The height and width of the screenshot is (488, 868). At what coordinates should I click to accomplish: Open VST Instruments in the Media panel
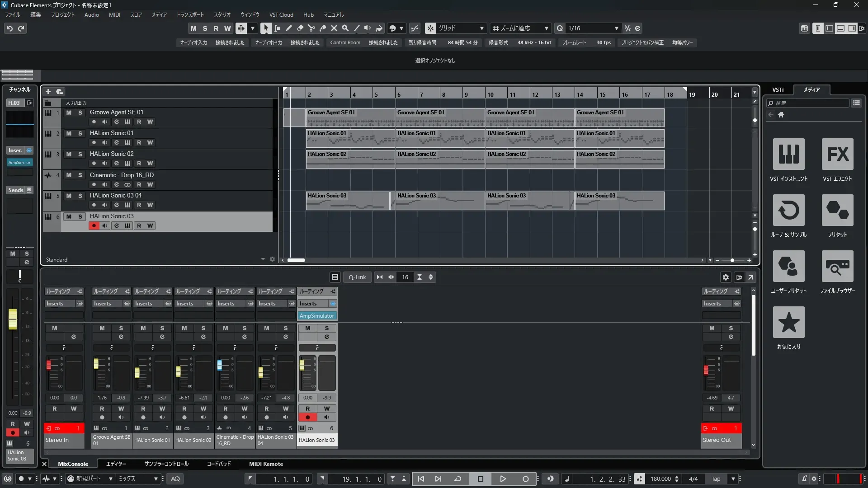(x=788, y=155)
